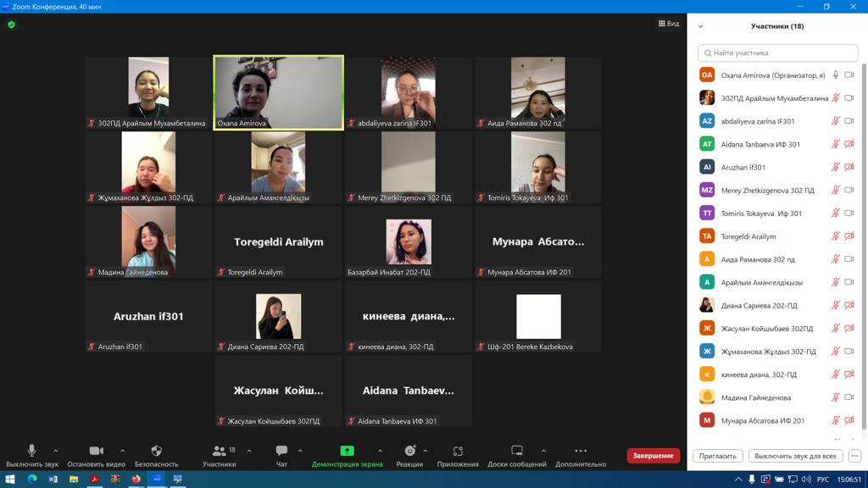Click the green encryption shield icon
This screenshot has height=488, width=868.
point(11,25)
